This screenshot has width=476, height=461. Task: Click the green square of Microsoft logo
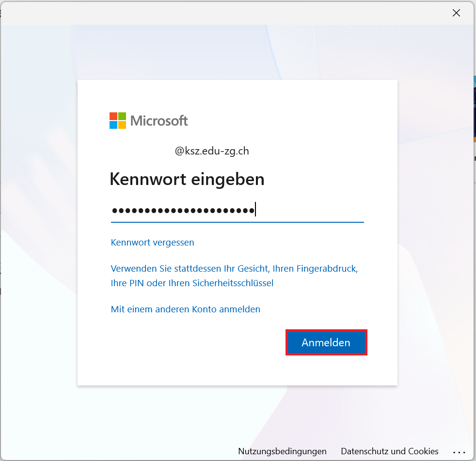[x=122, y=116]
